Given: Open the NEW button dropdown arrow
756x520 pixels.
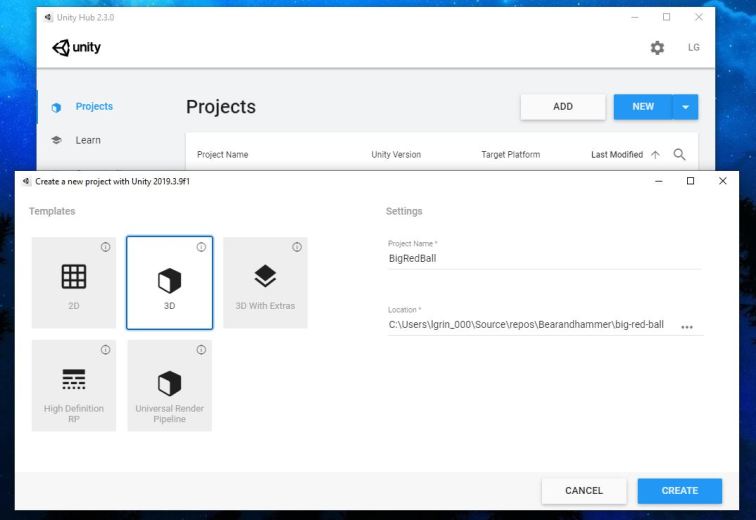Looking at the screenshot, I should 685,107.
